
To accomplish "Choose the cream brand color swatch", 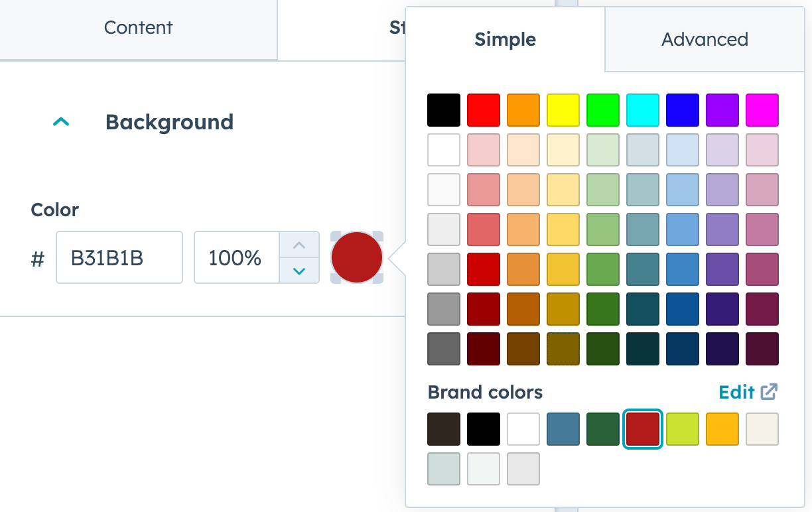I will (x=762, y=429).
